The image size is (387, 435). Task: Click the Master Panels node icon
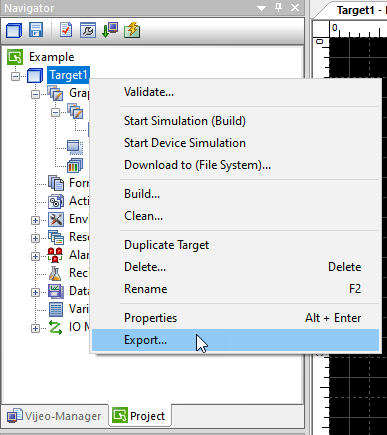click(75, 165)
